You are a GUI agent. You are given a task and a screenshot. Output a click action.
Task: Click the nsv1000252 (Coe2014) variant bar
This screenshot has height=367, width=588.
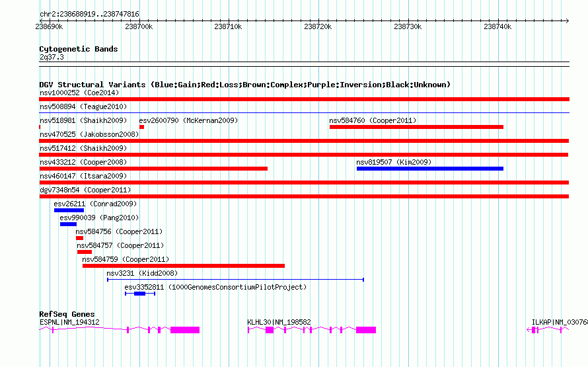coord(304,99)
